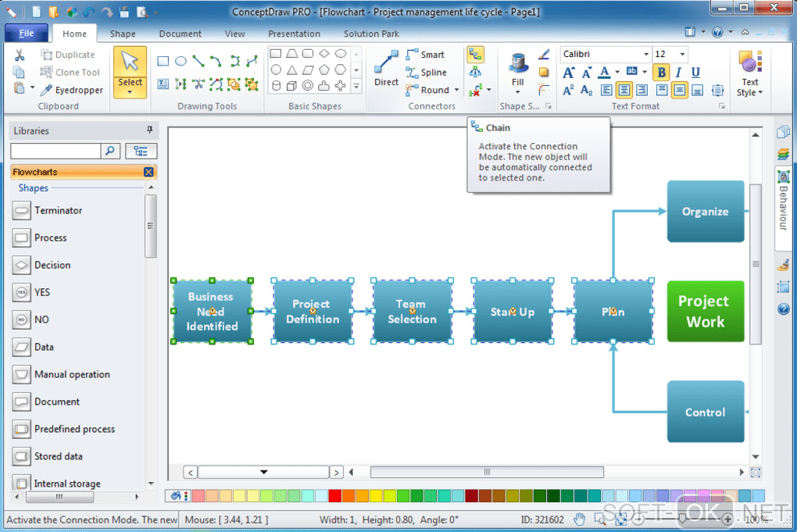Align text left
Screen dimensions: 797x532
point(606,91)
